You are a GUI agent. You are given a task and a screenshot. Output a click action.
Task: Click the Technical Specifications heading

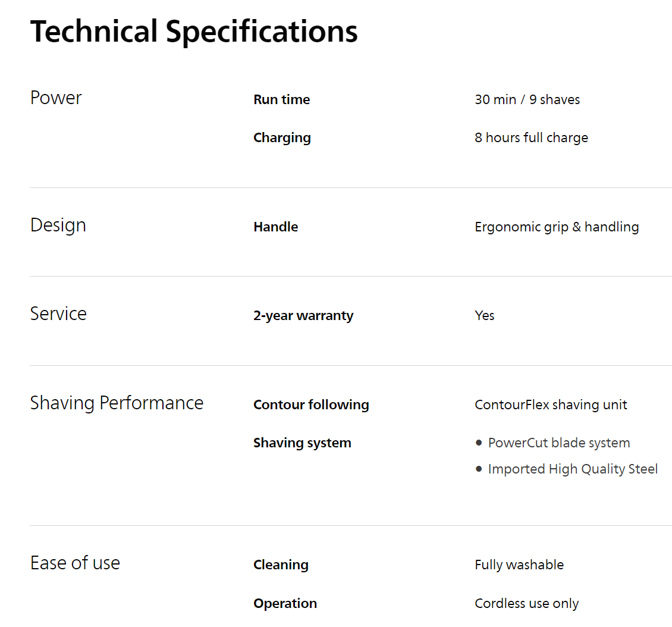[194, 32]
